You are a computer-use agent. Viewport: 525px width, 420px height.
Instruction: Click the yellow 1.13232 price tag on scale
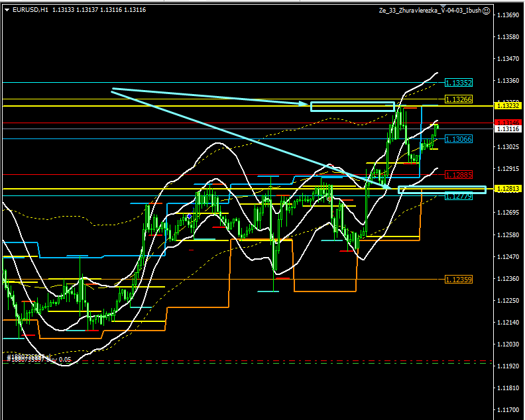pyautogui.click(x=508, y=106)
